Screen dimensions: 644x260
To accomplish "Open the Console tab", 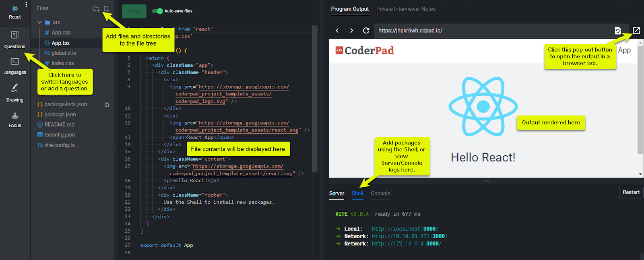I will [x=380, y=194].
